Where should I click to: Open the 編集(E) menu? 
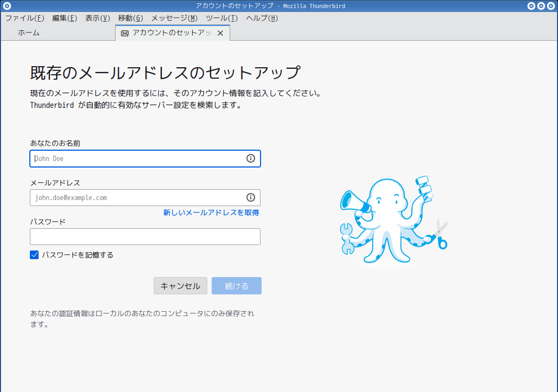(65, 18)
